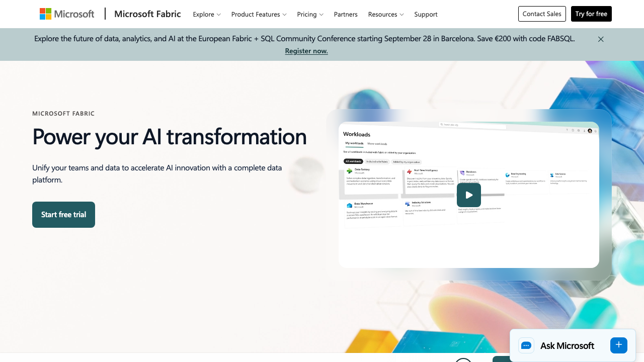Click the "Unify your teams and data" paragraph
The image size is (644, 362).
(x=157, y=173)
